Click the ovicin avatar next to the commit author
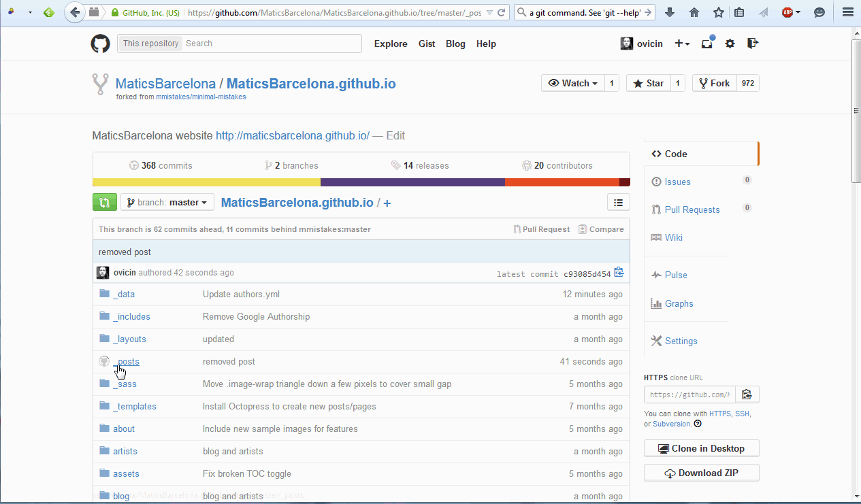This screenshot has width=861, height=504. tap(103, 273)
